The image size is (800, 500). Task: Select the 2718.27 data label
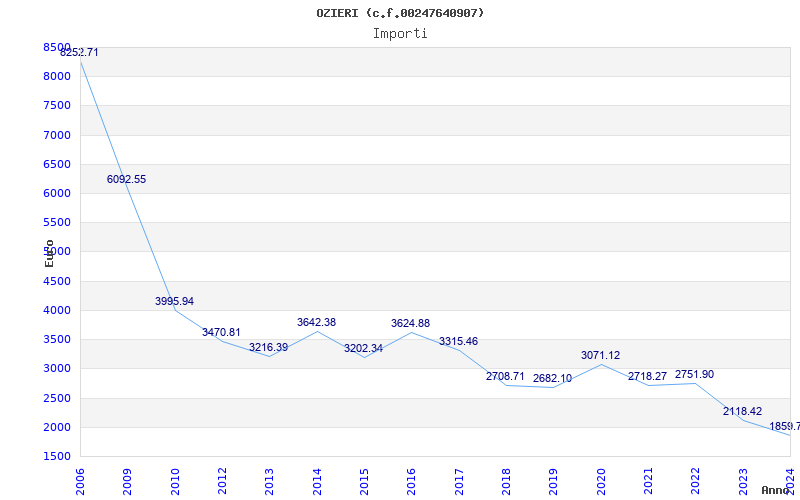pos(647,377)
